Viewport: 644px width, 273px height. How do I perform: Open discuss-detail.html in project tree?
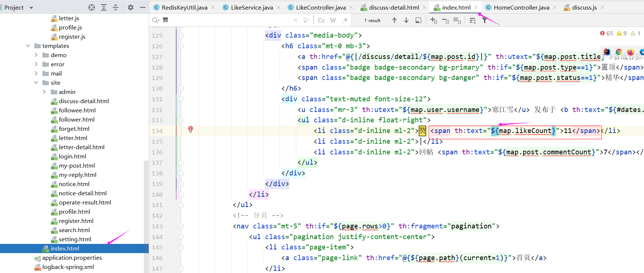[84, 101]
